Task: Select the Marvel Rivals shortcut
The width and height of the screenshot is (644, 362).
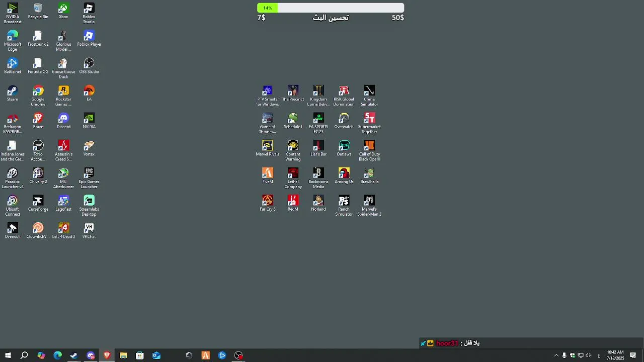Action: (268, 148)
